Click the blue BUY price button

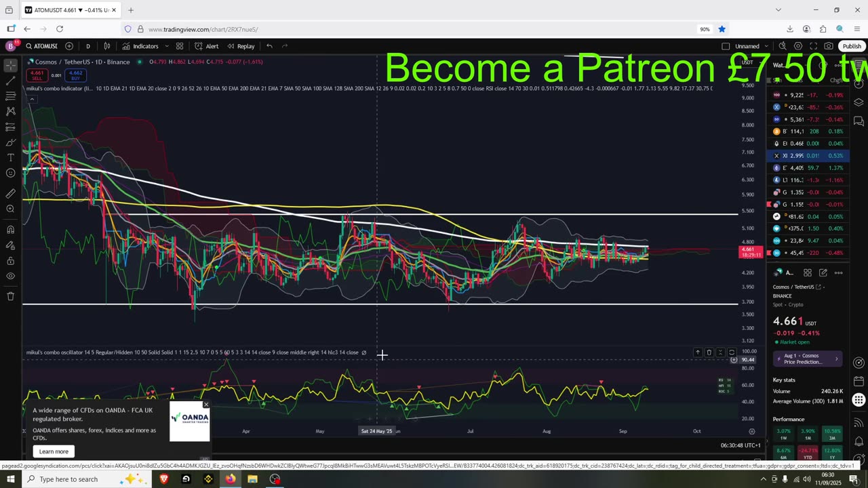pyautogui.click(x=75, y=74)
